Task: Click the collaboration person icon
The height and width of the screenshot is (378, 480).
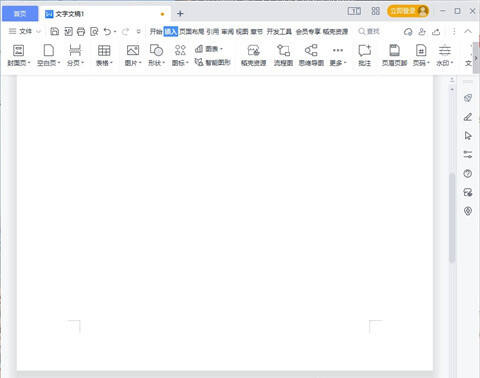Action: (x=422, y=32)
